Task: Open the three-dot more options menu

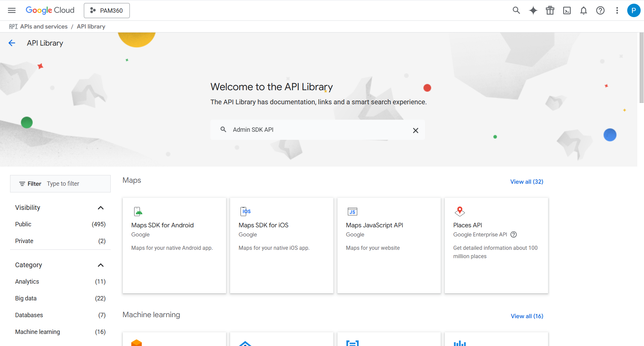Action: tap(617, 10)
